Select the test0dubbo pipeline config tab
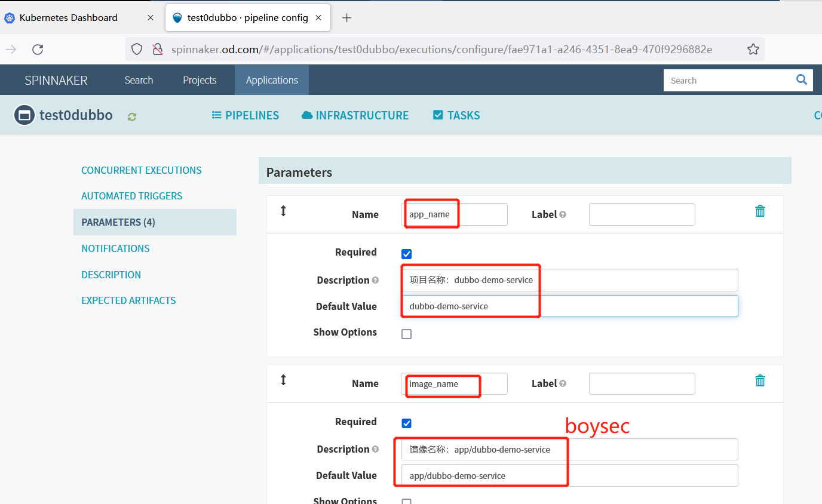This screenshot has height=504, width=822. [x=247, y=18]
